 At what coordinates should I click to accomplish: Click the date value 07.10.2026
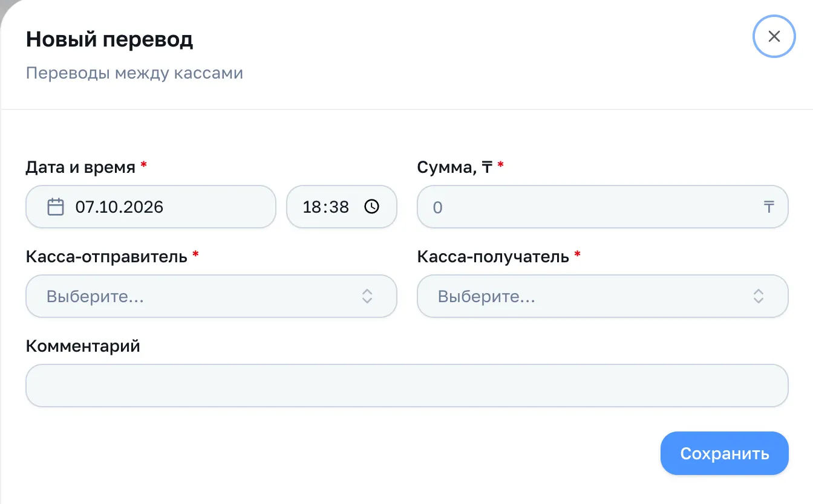(119, 207)
